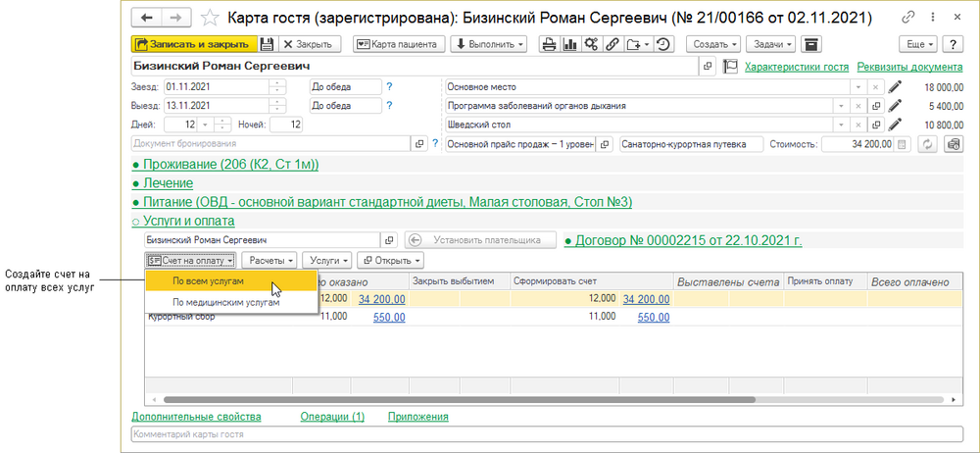Click the 'Комментарий карты гостя' input field
The width and height of the screenshot is (980, 453).
539,434
